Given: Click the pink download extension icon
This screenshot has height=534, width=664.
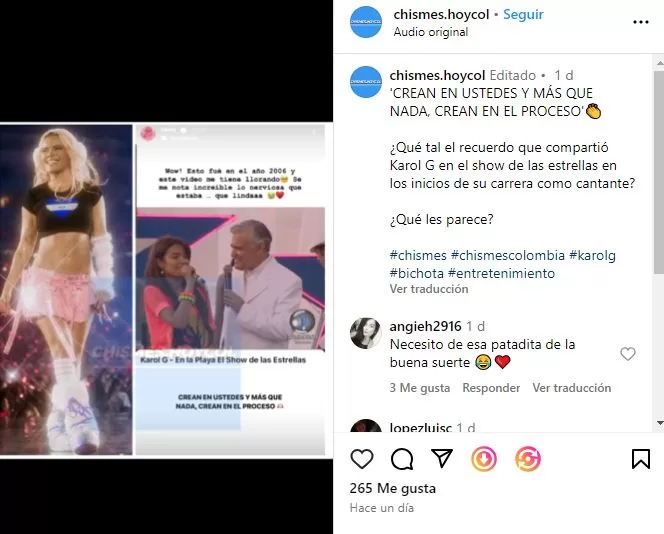Looking at the screenshot, I should 484,459.
